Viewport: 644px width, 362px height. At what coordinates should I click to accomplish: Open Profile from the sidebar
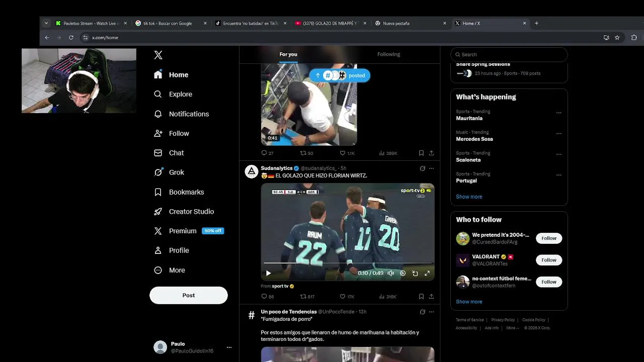[x=172, y=250]
